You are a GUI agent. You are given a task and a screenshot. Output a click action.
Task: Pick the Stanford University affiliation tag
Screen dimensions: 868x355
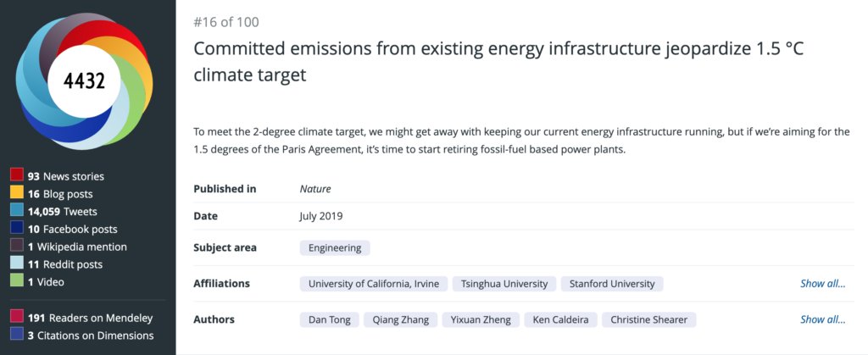[612, 284]
